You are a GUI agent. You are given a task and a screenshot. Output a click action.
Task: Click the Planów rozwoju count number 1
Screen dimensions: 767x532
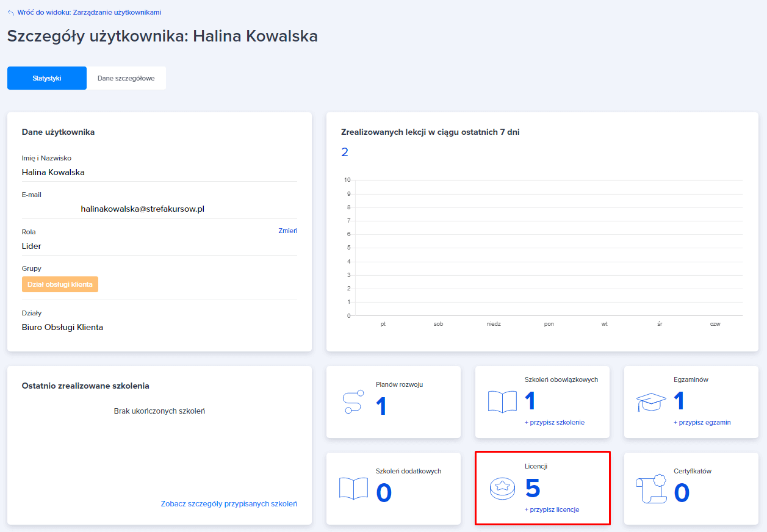381,406
